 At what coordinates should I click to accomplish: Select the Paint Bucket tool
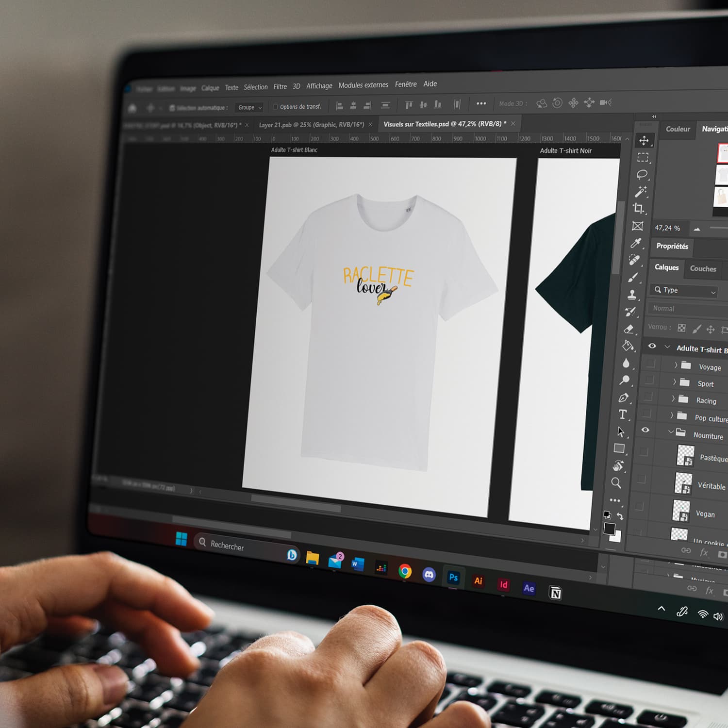(x=628, y=346)
